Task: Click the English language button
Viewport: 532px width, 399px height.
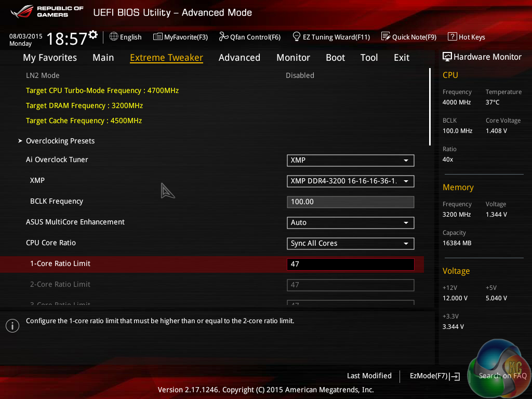Action: click(x=125, y=37)
